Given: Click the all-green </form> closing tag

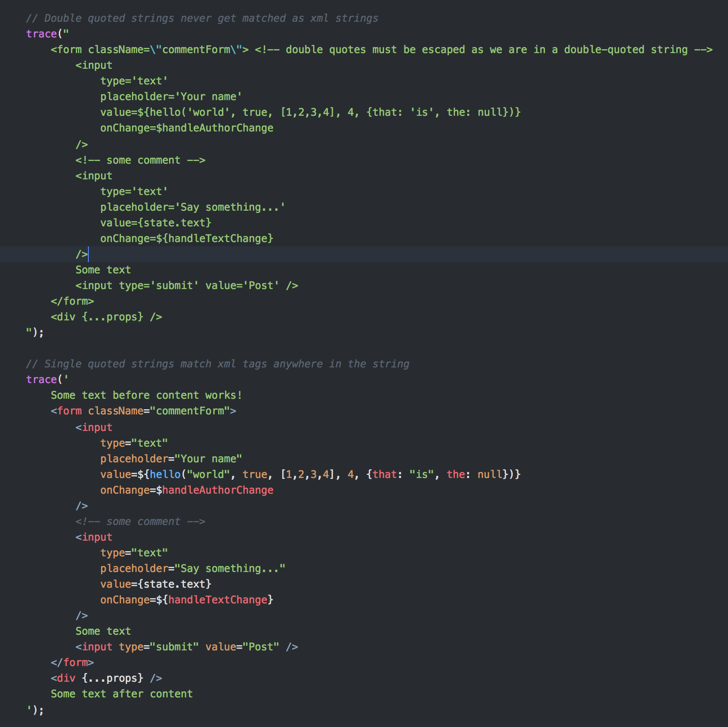Looking at the screenshot, I should point(72,301).
